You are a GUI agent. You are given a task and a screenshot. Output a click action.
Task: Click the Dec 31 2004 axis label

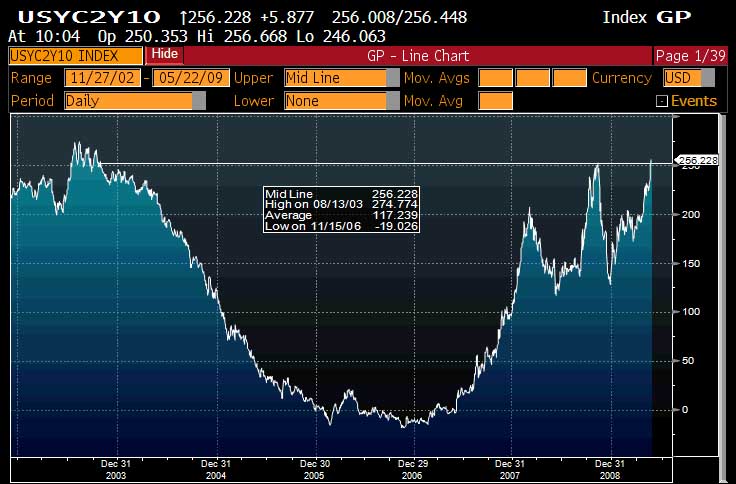[216, 469]
